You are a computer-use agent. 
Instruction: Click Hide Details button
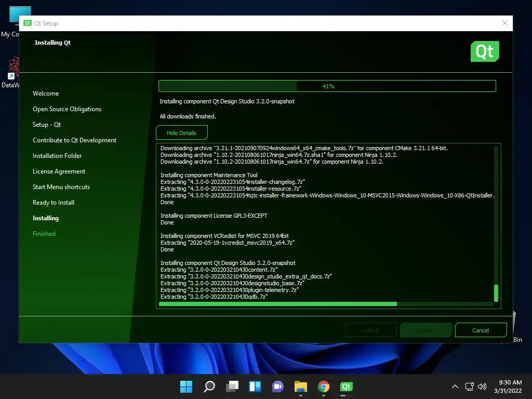coord(181,132)
